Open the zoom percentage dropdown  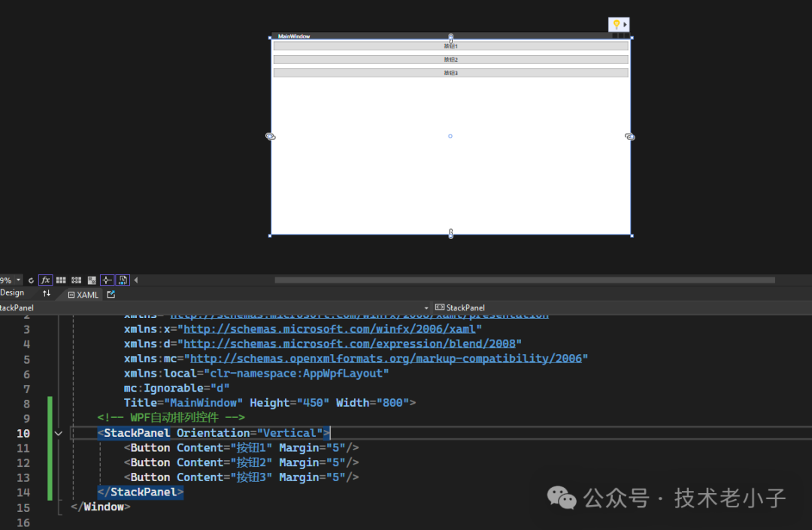[18, 280]
